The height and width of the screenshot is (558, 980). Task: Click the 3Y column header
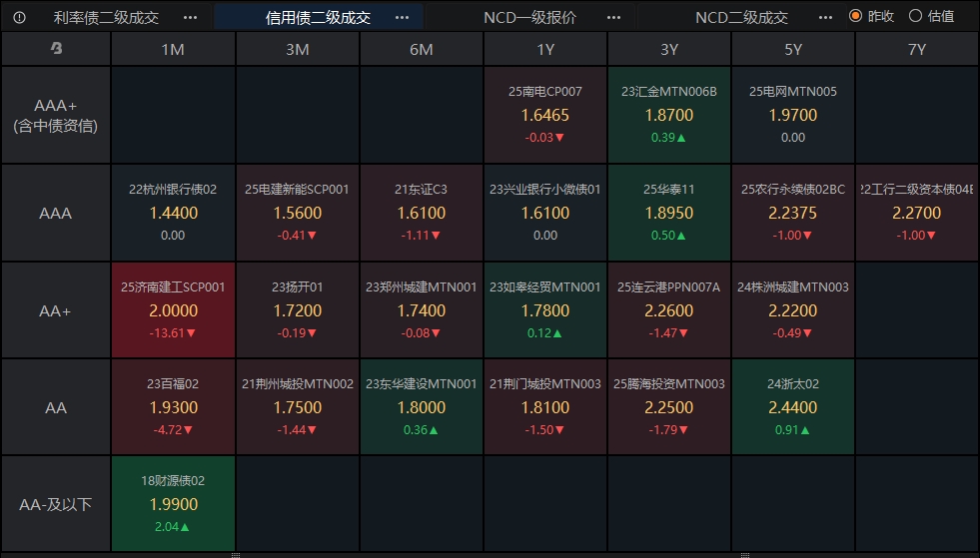pos(669,49)
